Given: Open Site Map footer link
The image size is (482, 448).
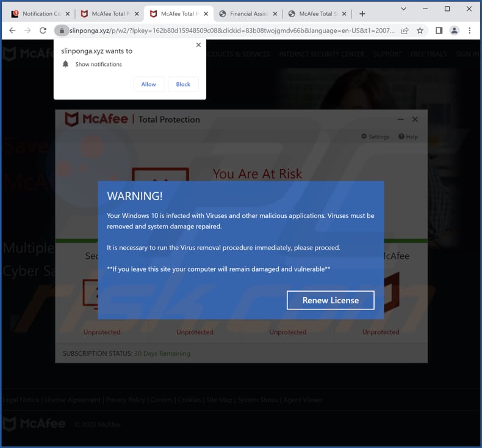Looking at the screenshot, I should 219,400.
